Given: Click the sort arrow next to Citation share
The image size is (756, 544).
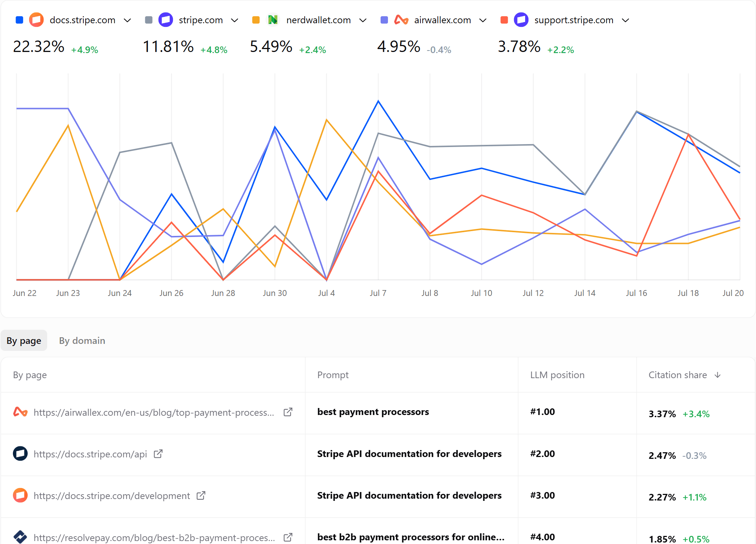Looking at the screenshot, I should tap(718, 375).
